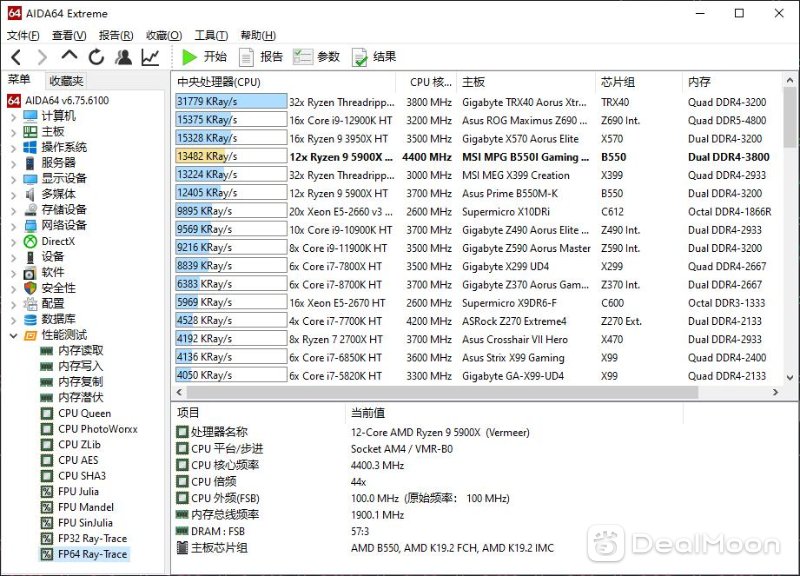This screenshot has width=800, height=576.
Task: Open 报告 report button
Action: 261,57
